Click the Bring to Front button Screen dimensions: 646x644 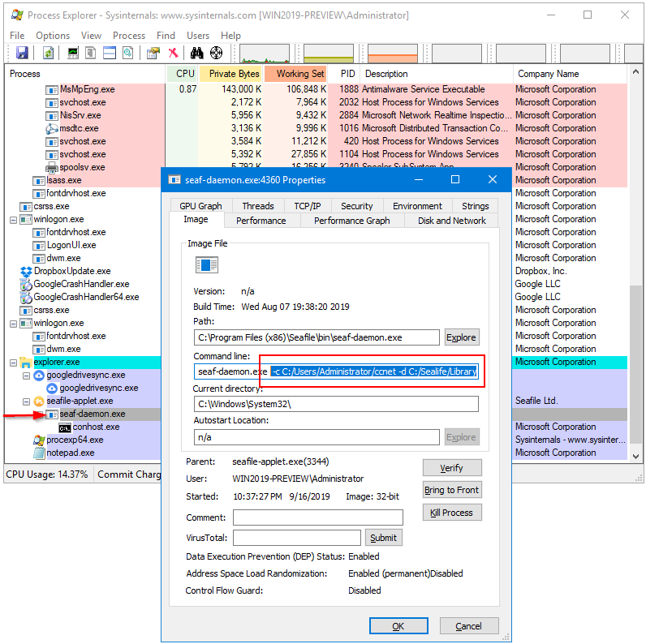click(451, 490)
